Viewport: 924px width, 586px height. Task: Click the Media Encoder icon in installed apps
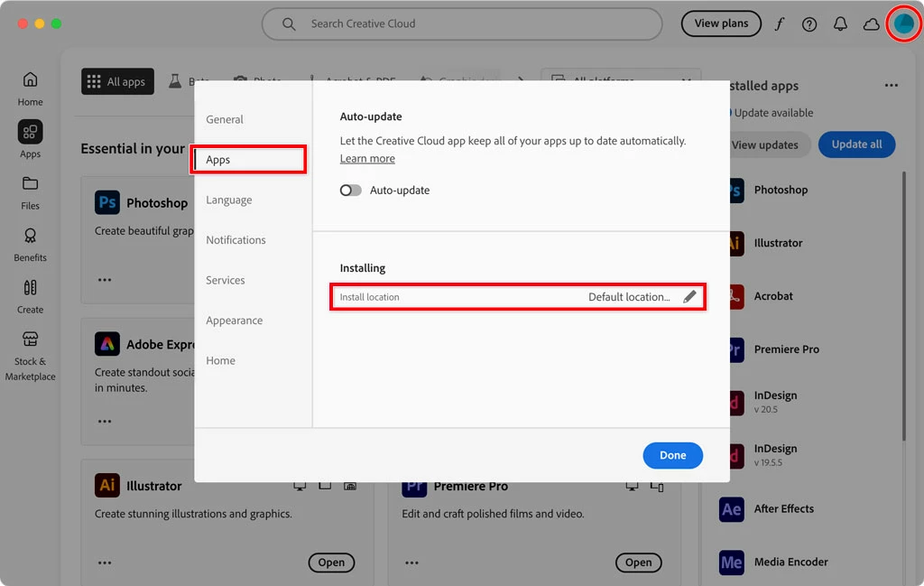(731, 563)
